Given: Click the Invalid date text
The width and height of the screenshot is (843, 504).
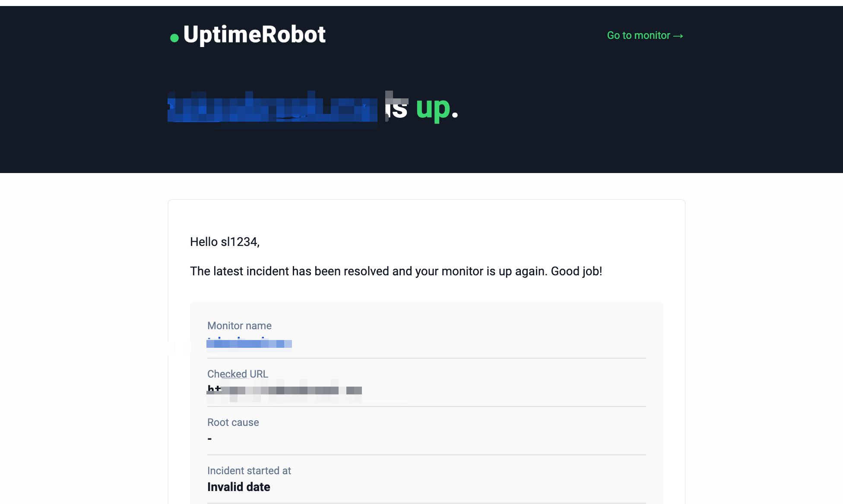Looking at the screenshot, I should click(239, 487).
